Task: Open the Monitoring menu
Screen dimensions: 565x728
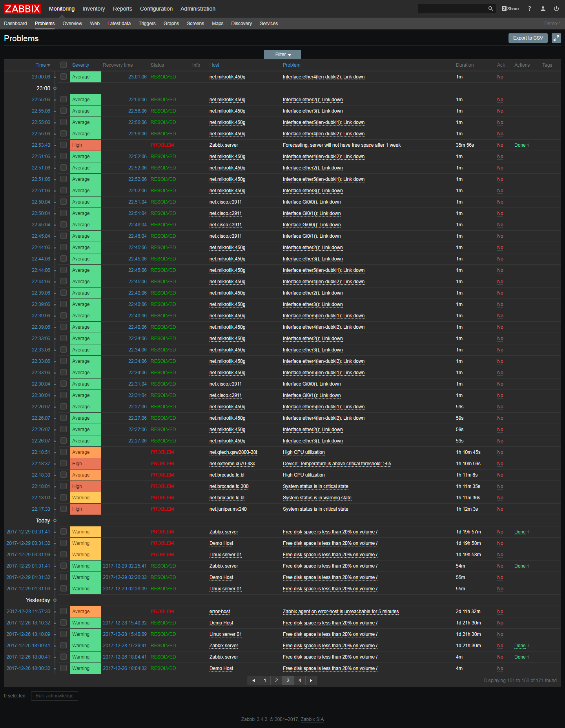Action: coord(62,9)
